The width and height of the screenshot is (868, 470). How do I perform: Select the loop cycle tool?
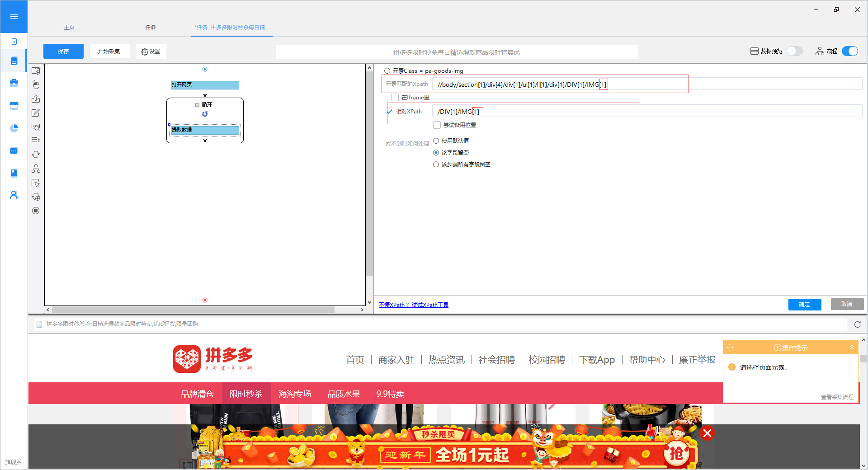coord(36,155)
